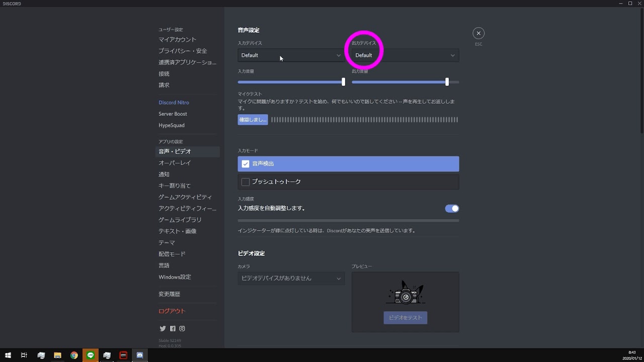Open 連携済アプリケーション settings
The width and height of the screenshot is (644, 362).
click(187, 62)
